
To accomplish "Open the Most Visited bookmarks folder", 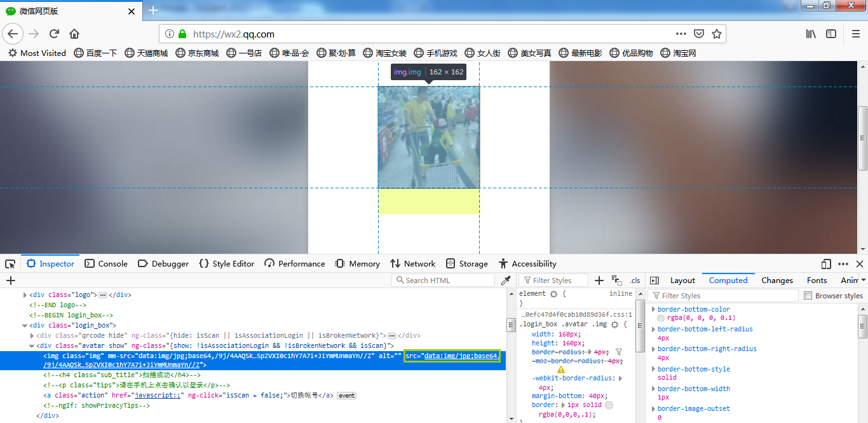I will (37, 53).
